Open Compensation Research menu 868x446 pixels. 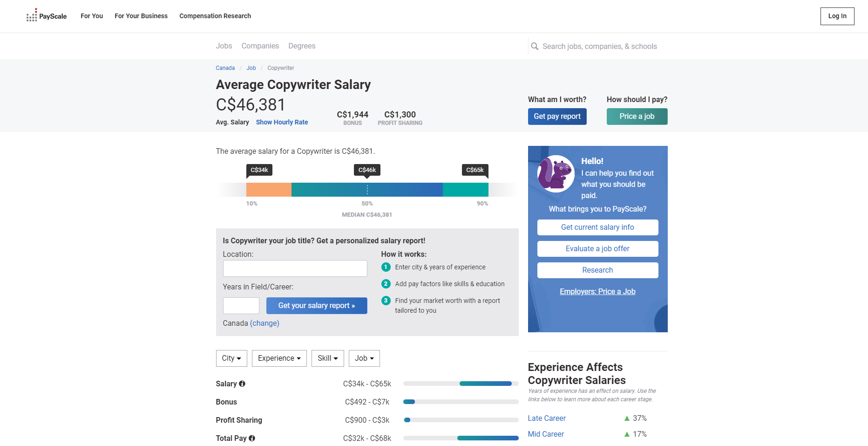point(215,16)
